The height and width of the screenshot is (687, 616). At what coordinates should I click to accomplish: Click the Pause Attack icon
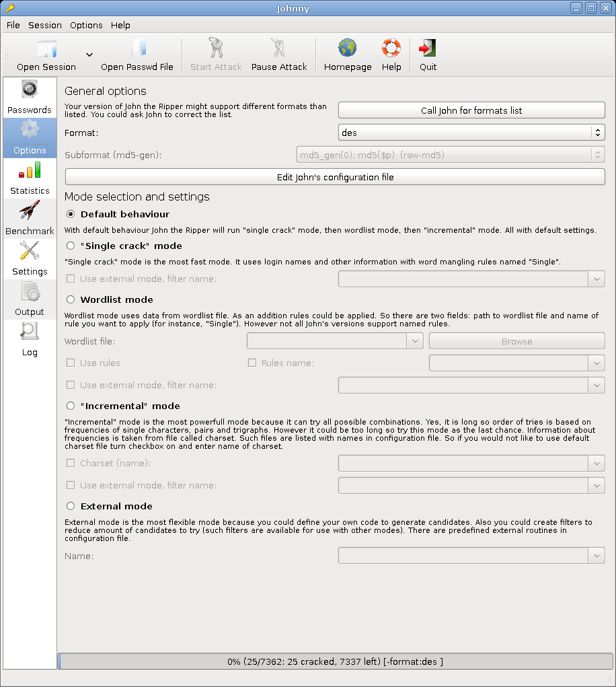click(278, 48)
